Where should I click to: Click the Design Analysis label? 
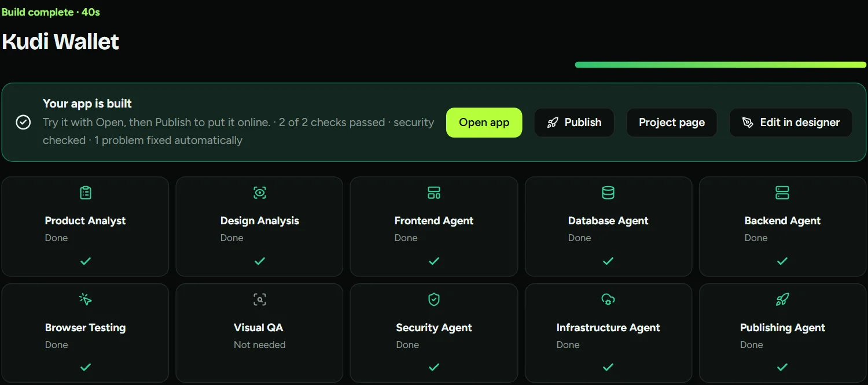point(260,221)
